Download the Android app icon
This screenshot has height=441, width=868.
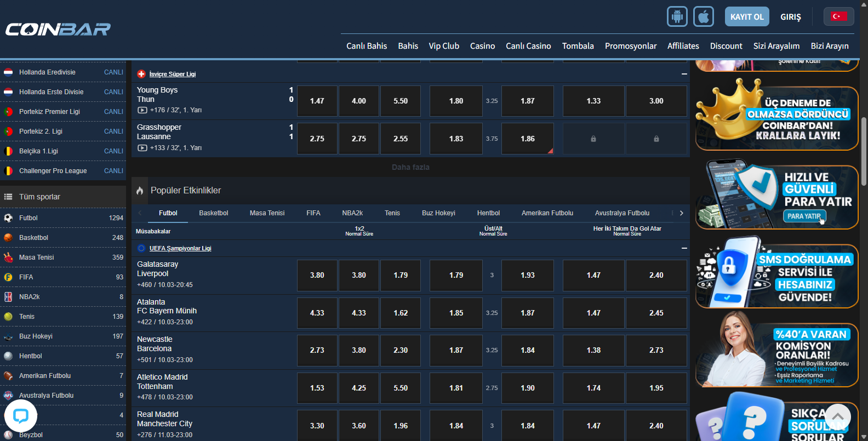677,16
